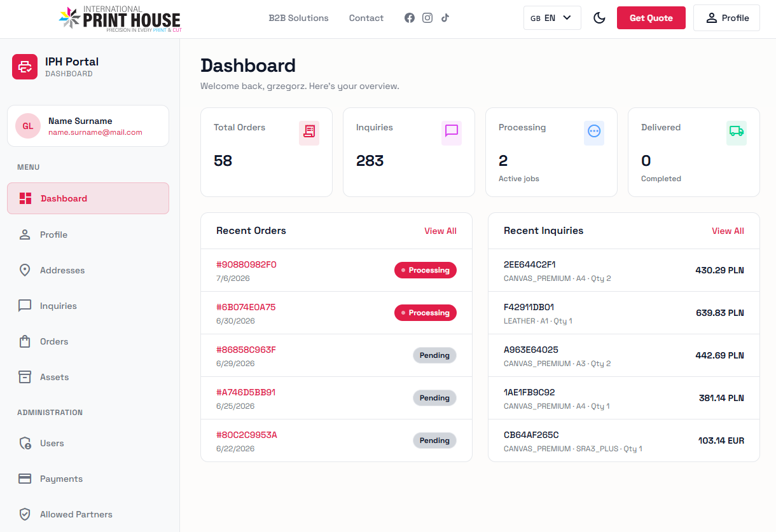Open Profile from the top bar
This screenshot has height=532, width=776.
727,18
